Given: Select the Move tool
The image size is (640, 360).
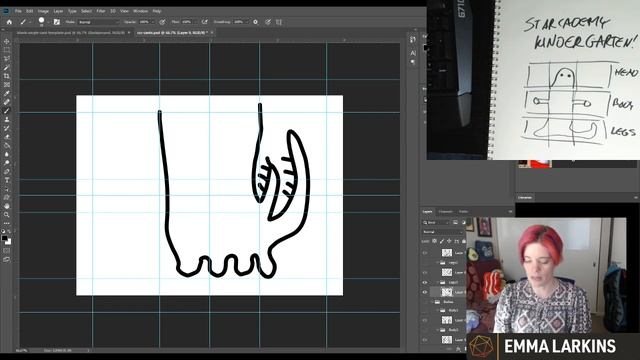Looking at the screenshot, I should click(7, 41).
